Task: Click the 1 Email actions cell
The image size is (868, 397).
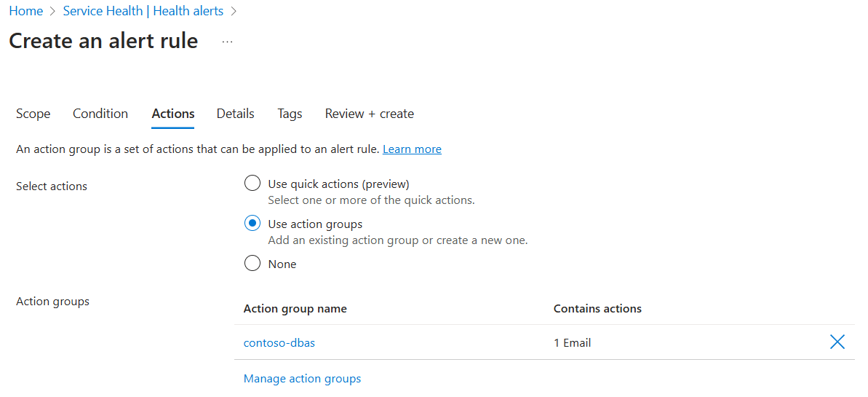Action: pyautogui.click(x=573, y=342)
